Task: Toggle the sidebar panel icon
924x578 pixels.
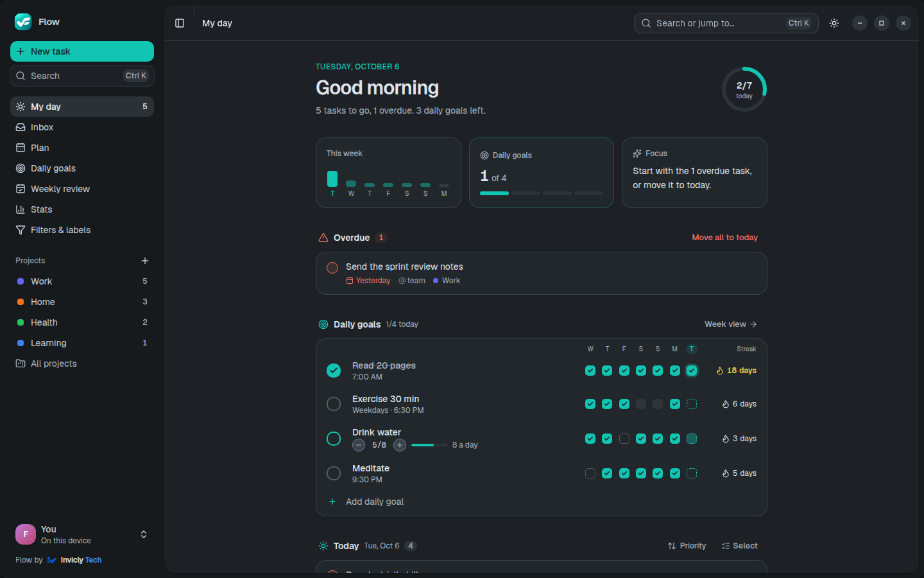Action: tap(180, 23)
